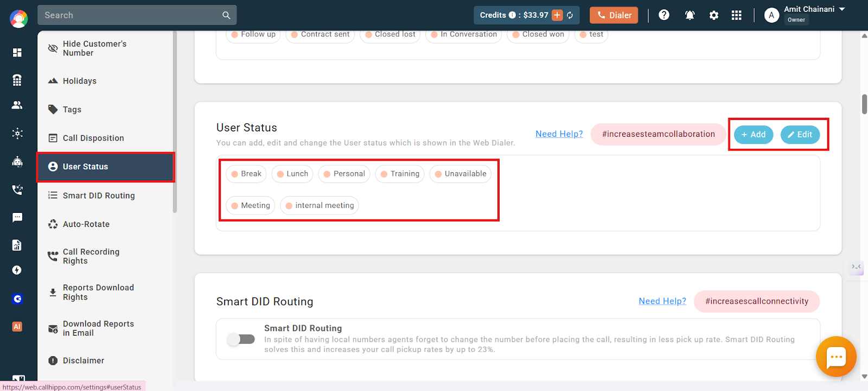Open Need Help link for User Status

pyautogui.click(x=559, y=134)
